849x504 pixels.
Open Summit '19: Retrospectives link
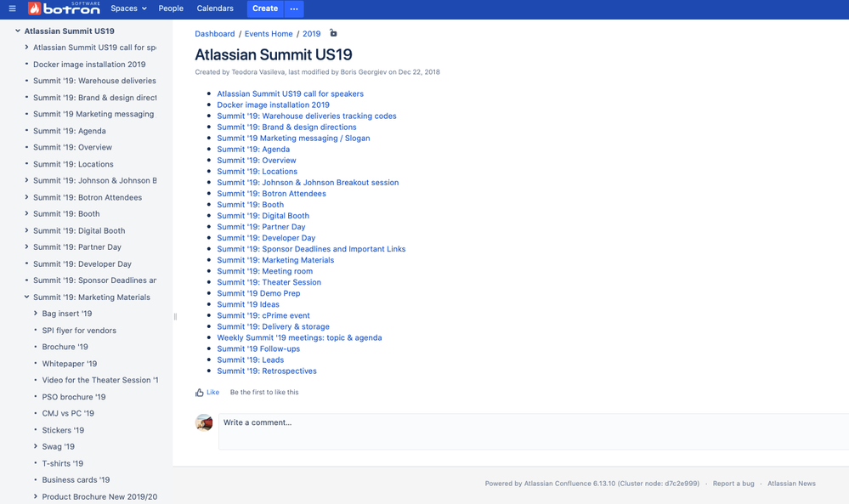267,371
